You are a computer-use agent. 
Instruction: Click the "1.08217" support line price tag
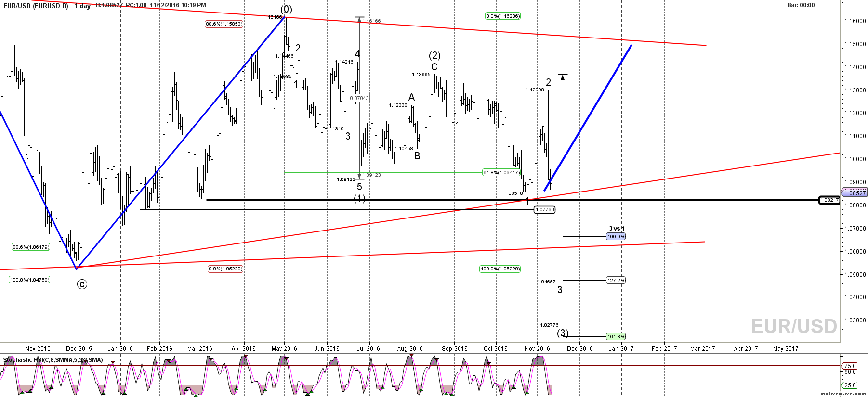coord(829,200)
